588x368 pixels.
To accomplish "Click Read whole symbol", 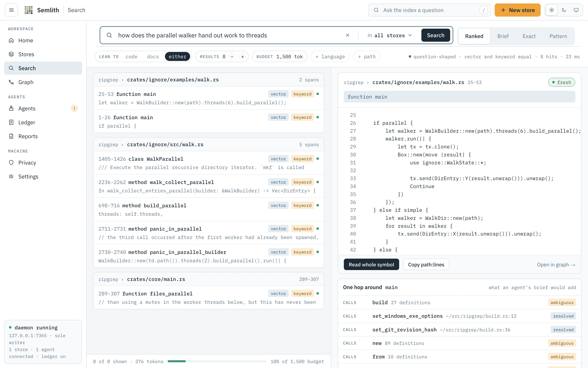I will pos(371,264).
